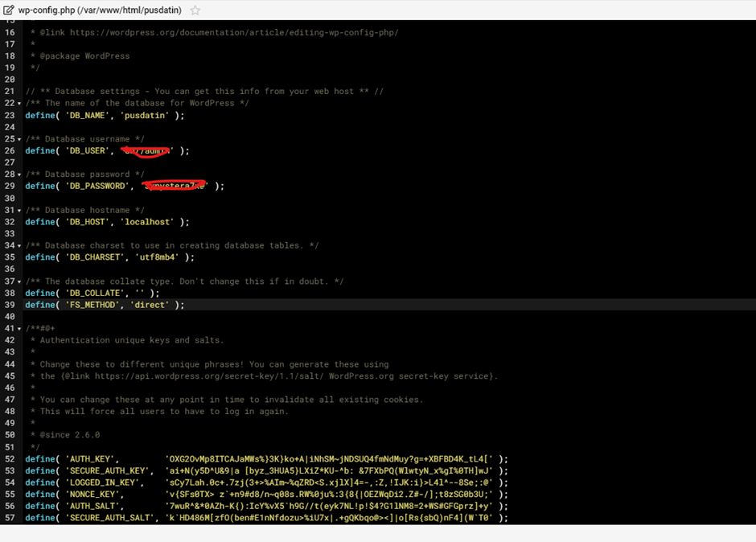
Task: Click line number 39 in the gutter
Action: click(x=10, y=306)
